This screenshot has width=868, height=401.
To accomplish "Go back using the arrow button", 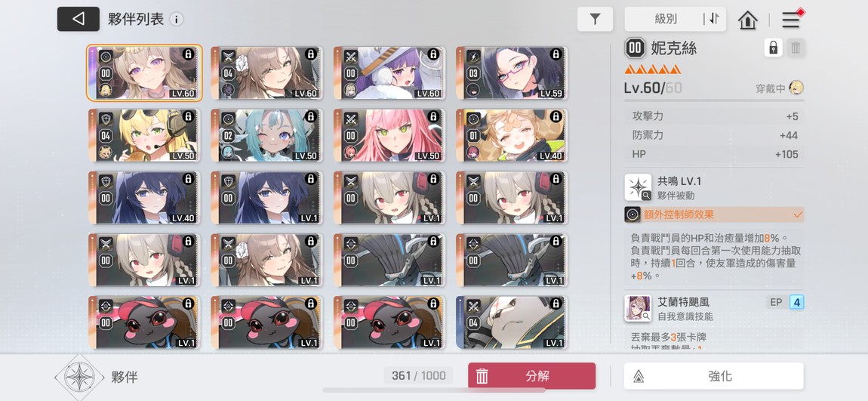I will click(78, 19).
